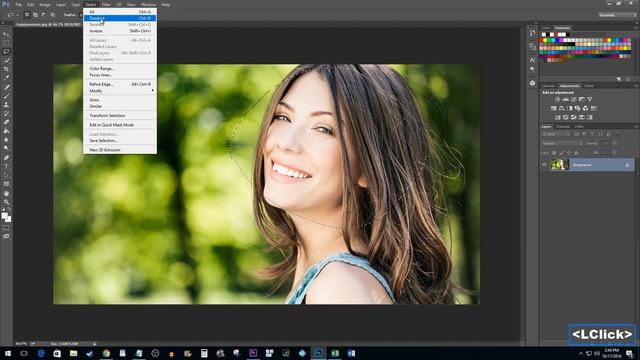Switch to the Channels tab

pos(562,127)
